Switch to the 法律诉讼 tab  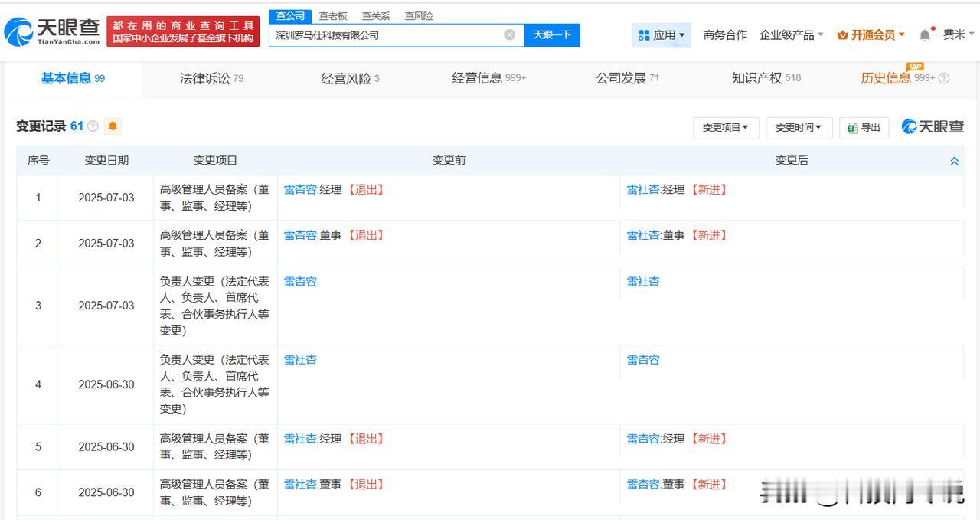pyautogui.click(x=211, y=78)
